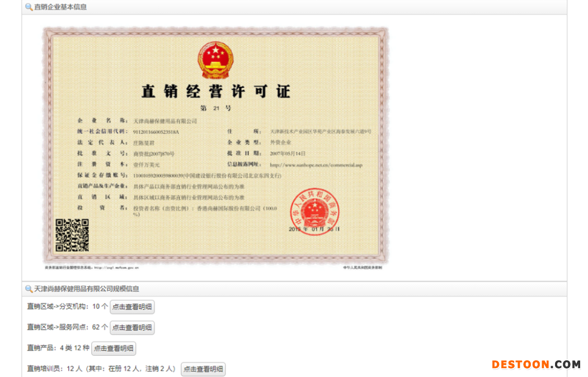Screen dimensions: 588x377
Task: Click the DESTOON.COM watermark logo
Action: (x=535, y=365)
